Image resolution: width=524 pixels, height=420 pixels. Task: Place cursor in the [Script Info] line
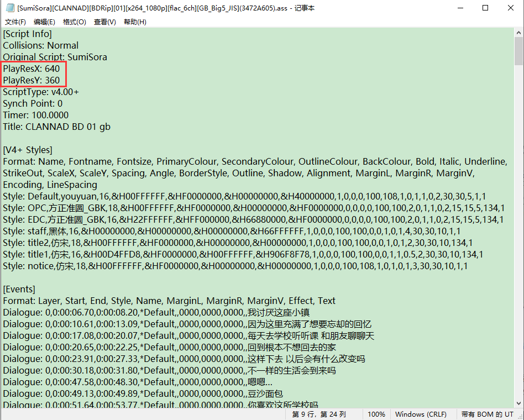coord(28,34)
